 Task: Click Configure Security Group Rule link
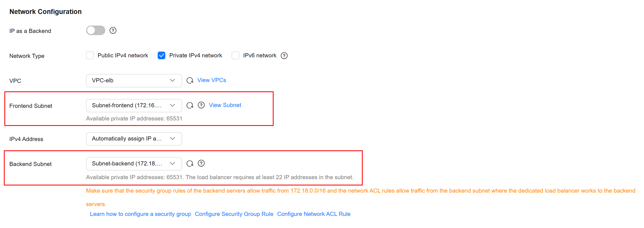(x=234, y=214)
